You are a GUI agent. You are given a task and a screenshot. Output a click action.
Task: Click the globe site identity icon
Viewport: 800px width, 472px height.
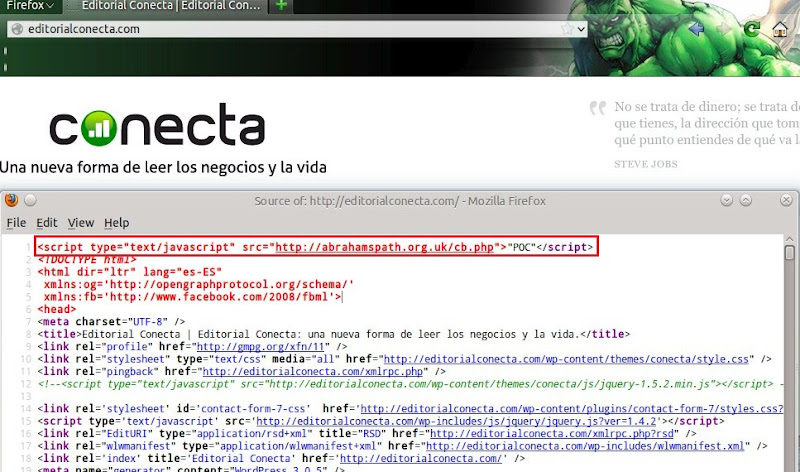pos(17,29)
